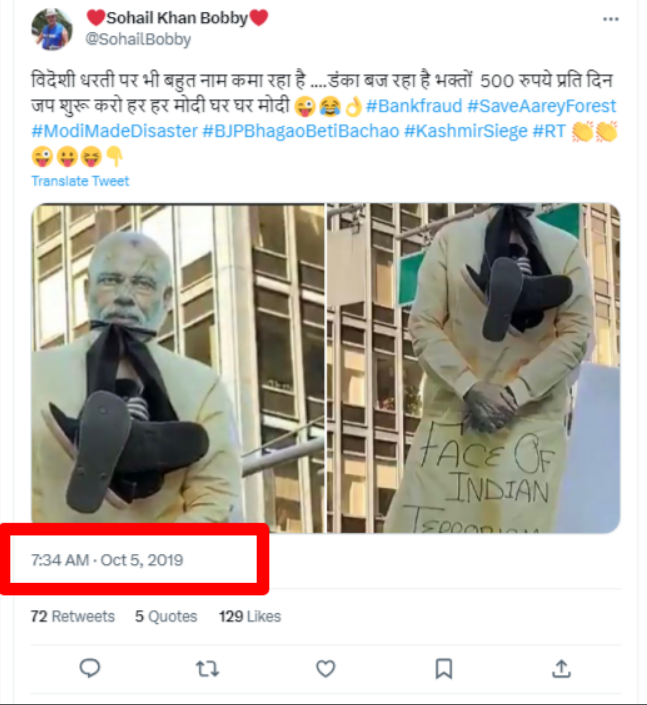The height and width of the screenshot is (705, 647).
Task: Click the retweet arrows icon
Action: (207, 668)
